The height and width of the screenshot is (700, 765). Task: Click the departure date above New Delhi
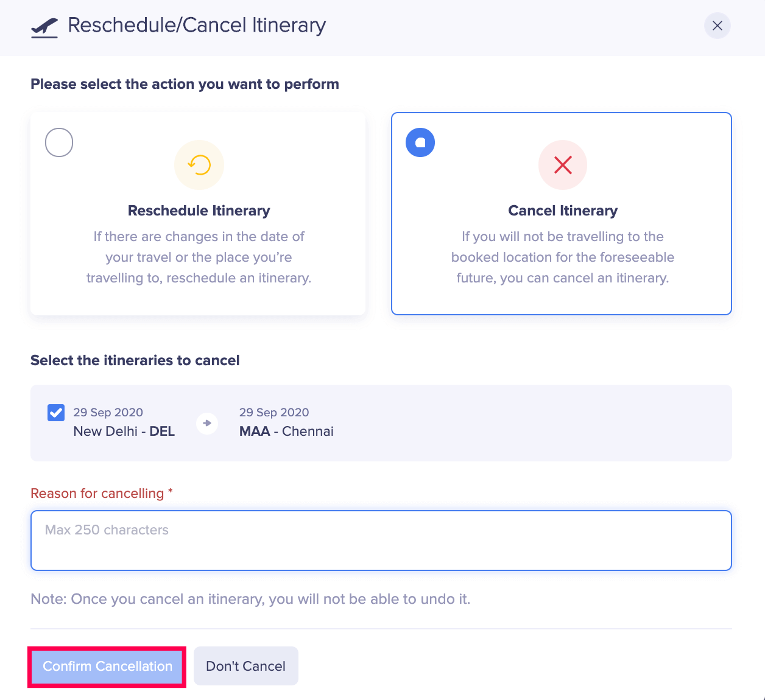[108, 412]
